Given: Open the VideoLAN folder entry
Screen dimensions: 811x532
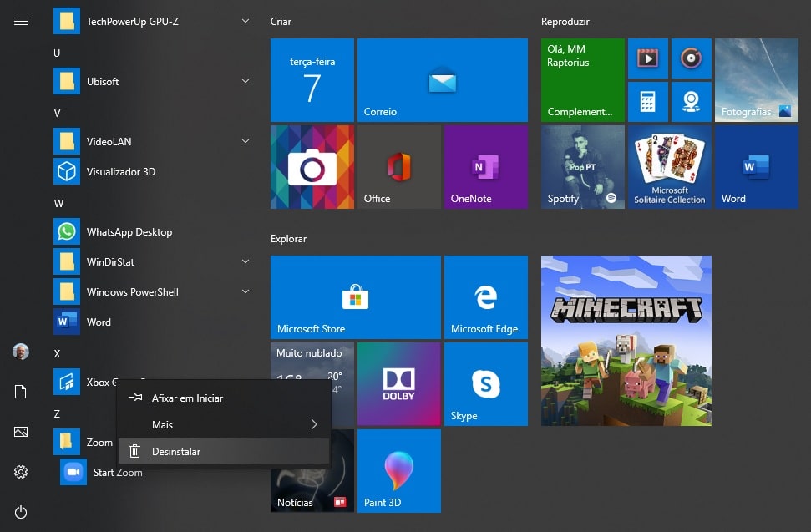Looking at the screenshot, I should [x=153, y=141].
